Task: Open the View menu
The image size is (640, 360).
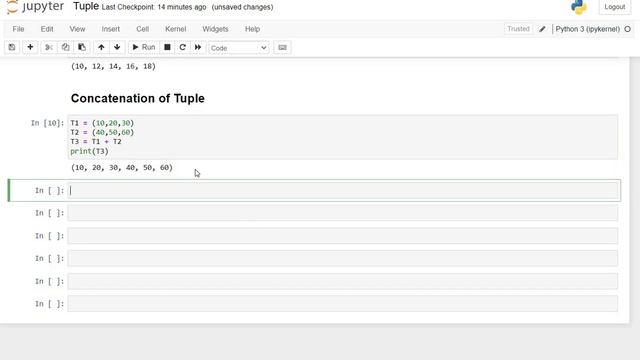Action: click(x=77, y=29)
